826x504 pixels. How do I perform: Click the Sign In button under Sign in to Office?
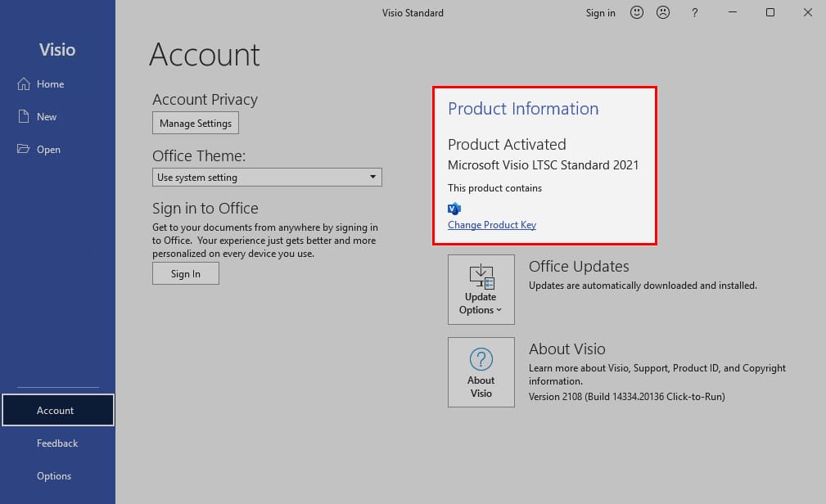(x=186, y=274)
